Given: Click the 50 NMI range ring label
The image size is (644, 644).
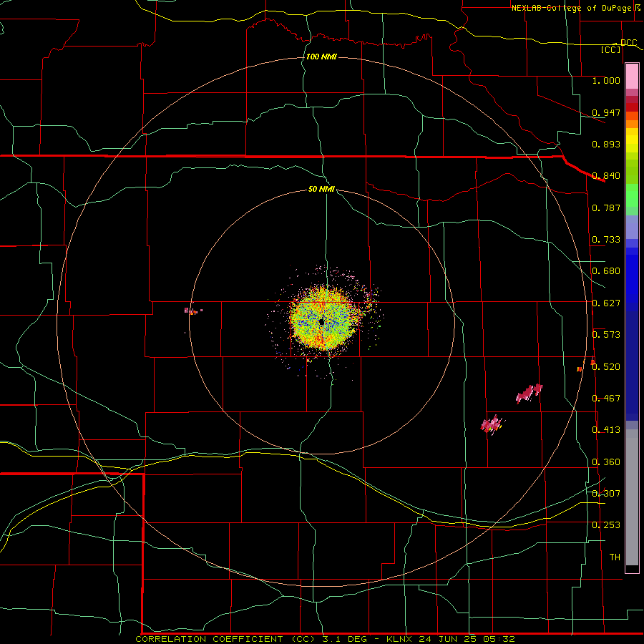Looking at the screenshot, I should click(321, 189).
